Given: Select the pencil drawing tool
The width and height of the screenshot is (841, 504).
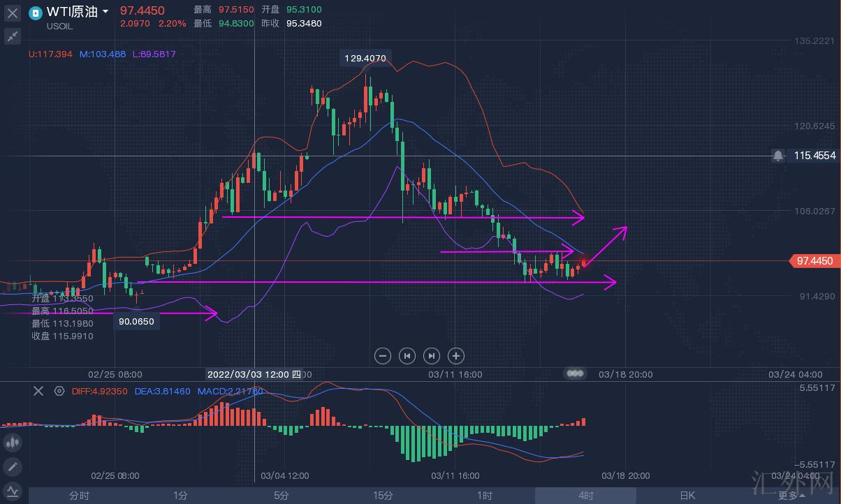Looking at the screenshot, I should pos(13,466).
